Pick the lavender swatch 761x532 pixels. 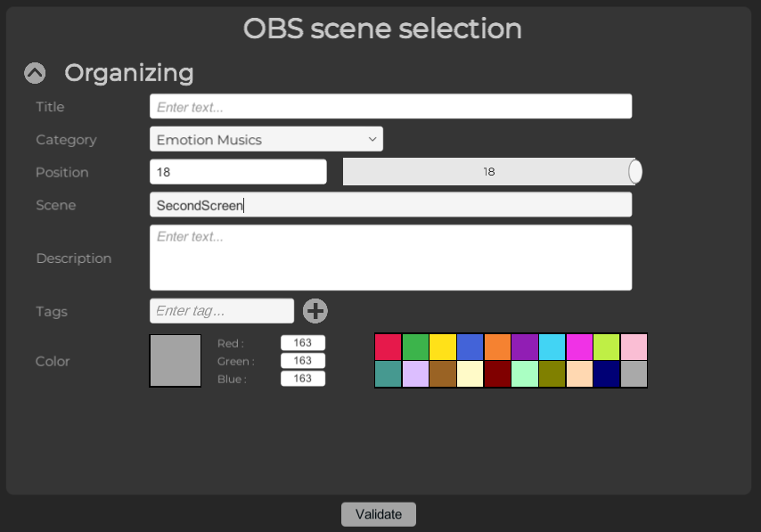pyautogui.click(x=415, y=373)
